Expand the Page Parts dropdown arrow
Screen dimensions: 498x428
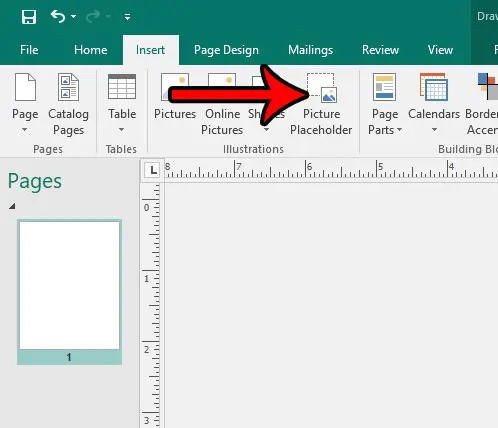click(x=399, y=130)
